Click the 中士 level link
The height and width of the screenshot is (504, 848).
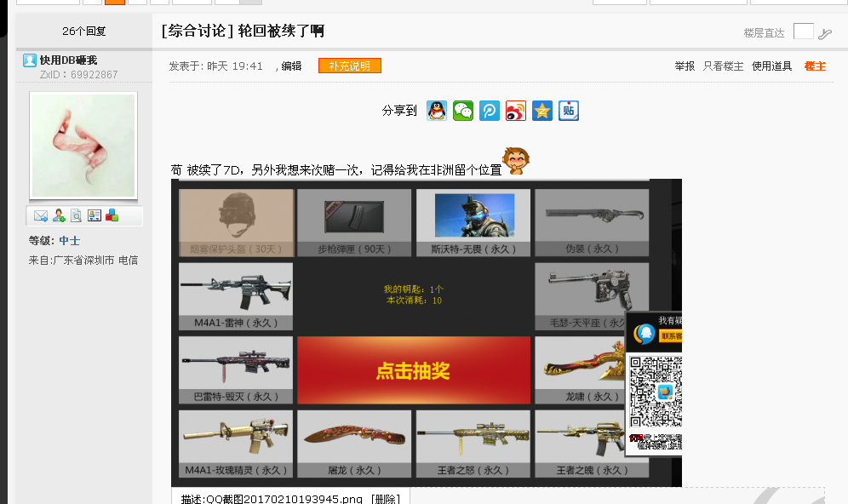coord(69,241)
